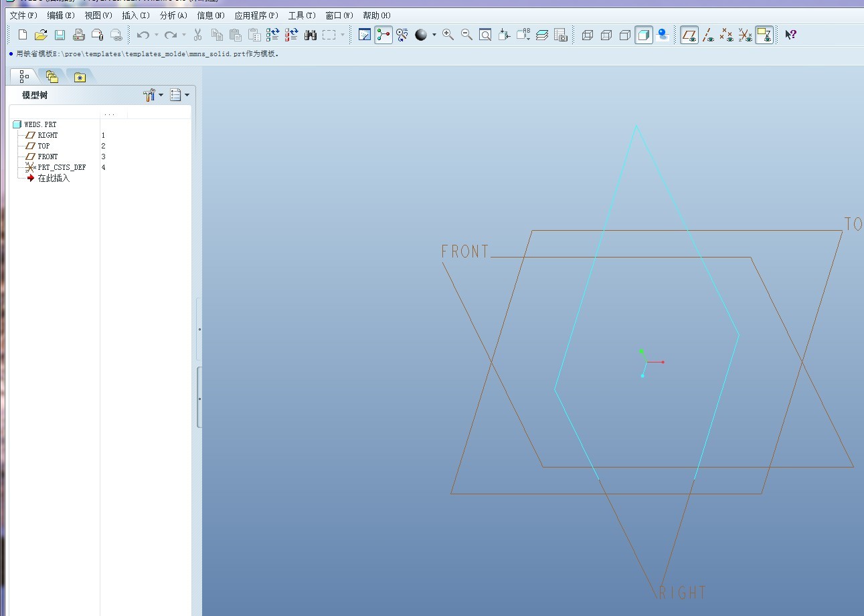864x616 pixels.
Task: Open the saved view list icon
Action: [523, 35]
